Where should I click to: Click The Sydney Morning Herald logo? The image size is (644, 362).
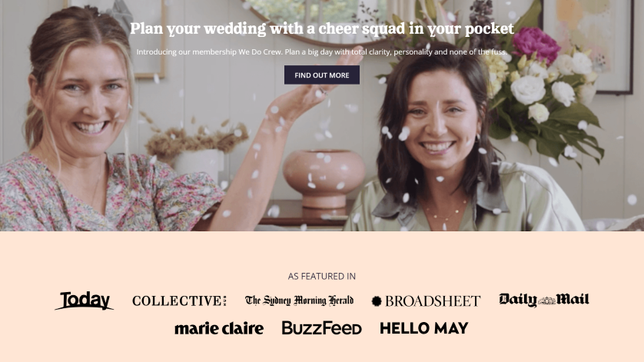pyautogui.click(x=299, y=301)
